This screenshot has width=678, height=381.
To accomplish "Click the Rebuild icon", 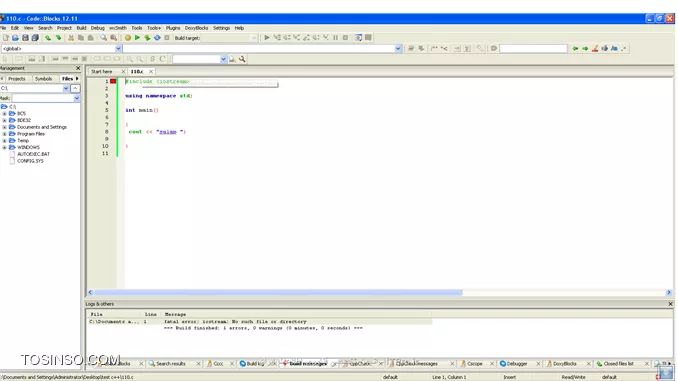I will (157, 38).
